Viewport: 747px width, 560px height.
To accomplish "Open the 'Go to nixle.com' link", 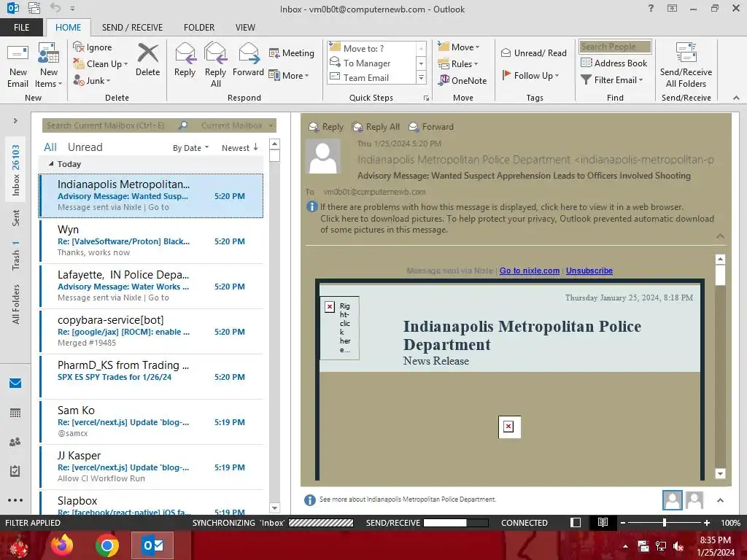I will (530, 271).
